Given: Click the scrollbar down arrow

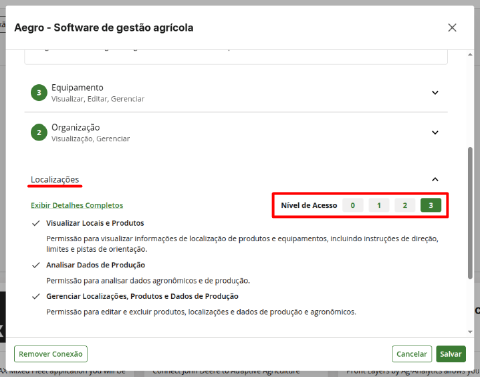Looking at the screenshot, I should pyautogui.click(x=470, y=332).
